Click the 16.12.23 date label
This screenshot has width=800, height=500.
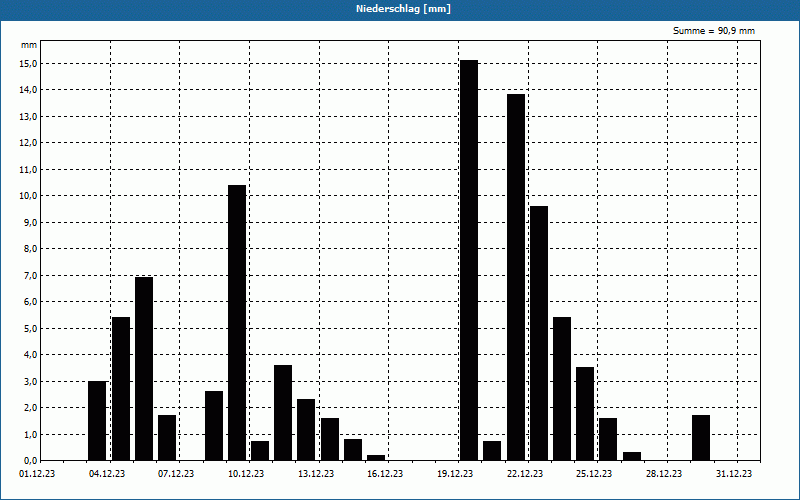tap(385, 474)
